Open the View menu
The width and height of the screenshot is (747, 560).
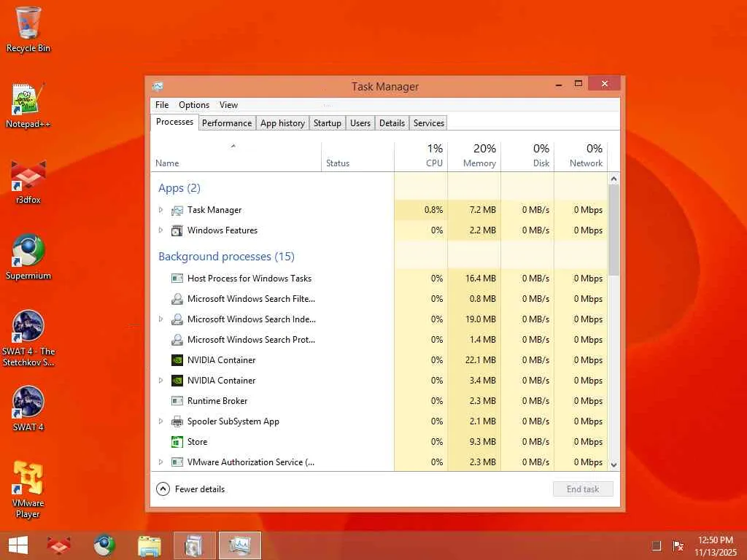point(228,105)
